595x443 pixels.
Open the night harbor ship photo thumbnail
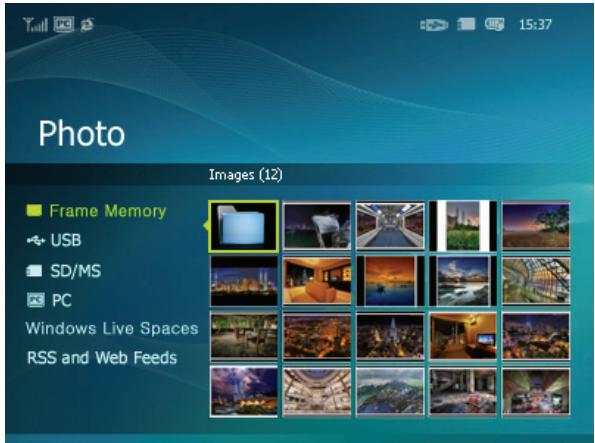pyautogui.click(x=317, y=226)
